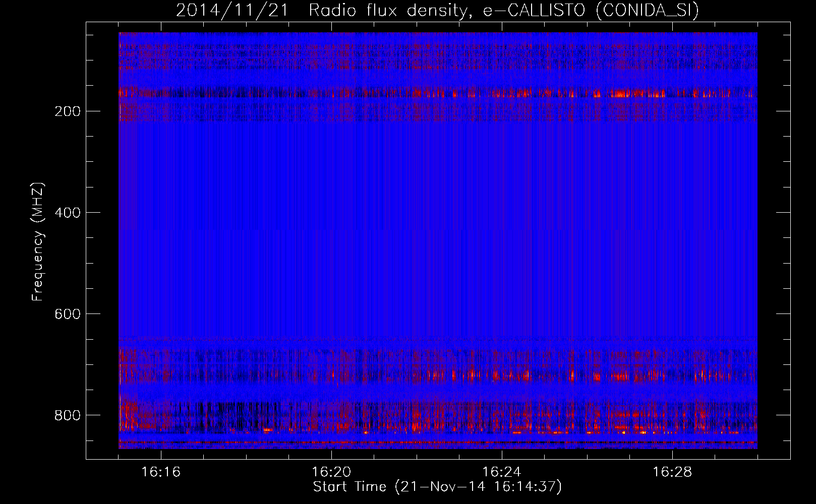The image size is (816, 504).
Task: Click the 'Start Time (21-Nov-14 16:14:37)' axis label
Action: 437,487
